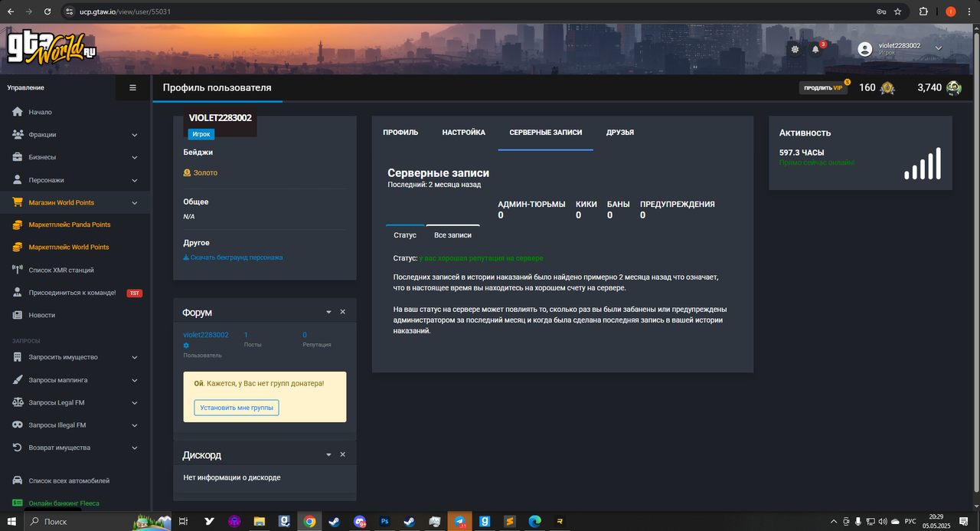The image size is (980, 531).
Task: Expand the Персонажи submenu chevron
Action: 135,180
